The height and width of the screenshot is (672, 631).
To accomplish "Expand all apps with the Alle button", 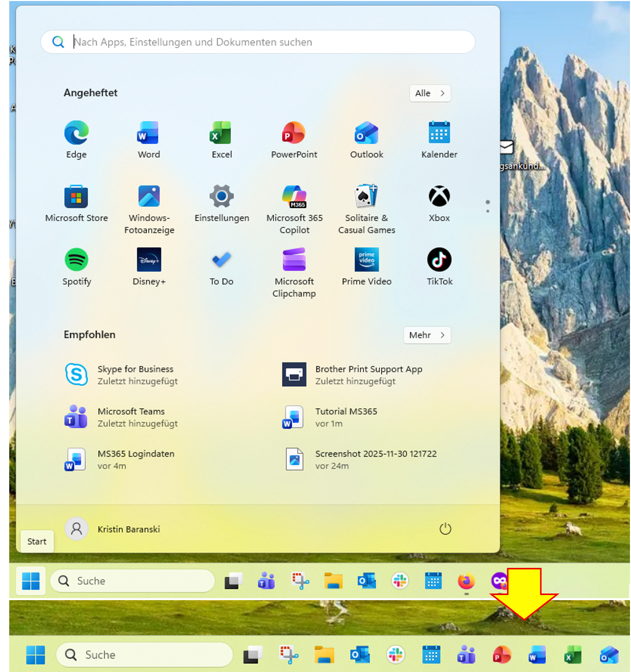I will [429, 93].
